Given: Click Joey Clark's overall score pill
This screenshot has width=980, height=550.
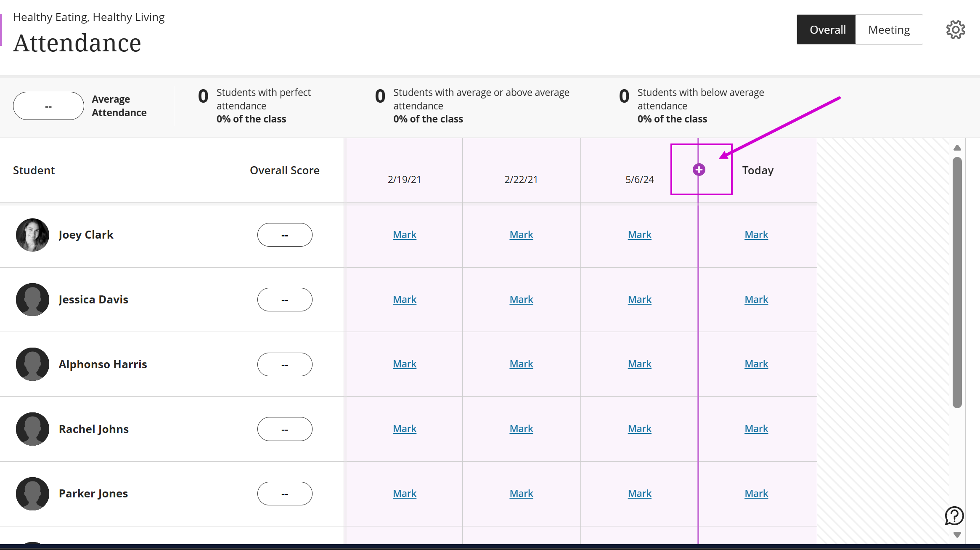Looking at the screenshot, I should tap(285, 235).
